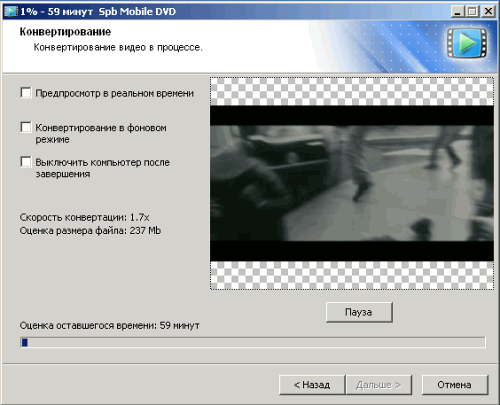Click the Конвертирование видео в процессе subtitle
500x405 pixels.
118,48
